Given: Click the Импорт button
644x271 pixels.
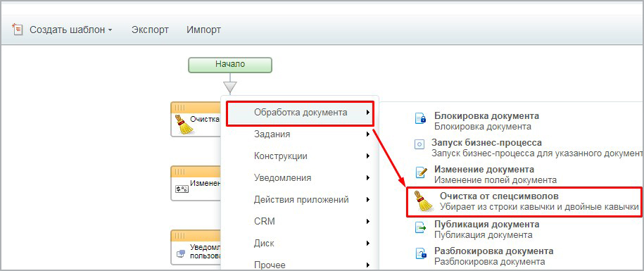Looking at the screenshot, I should pyautogui.click(x=203, y=30).
